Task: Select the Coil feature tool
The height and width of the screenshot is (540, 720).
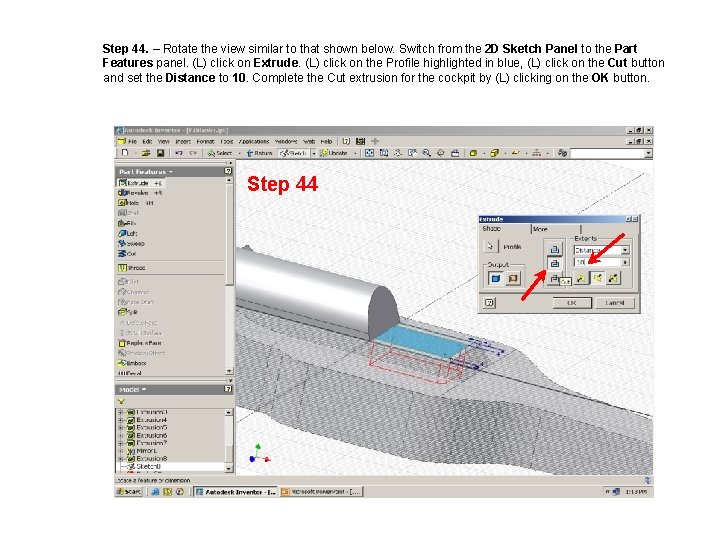Action: tap(127, 253)
